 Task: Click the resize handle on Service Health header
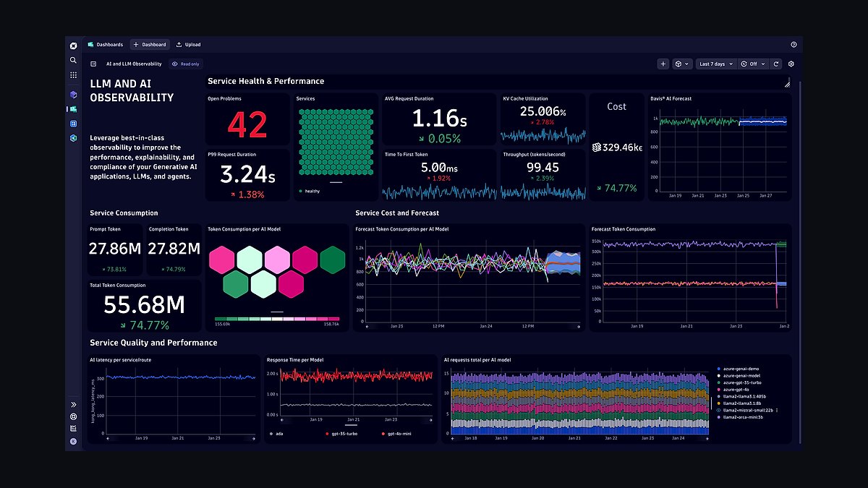click(x=787, y=84)
